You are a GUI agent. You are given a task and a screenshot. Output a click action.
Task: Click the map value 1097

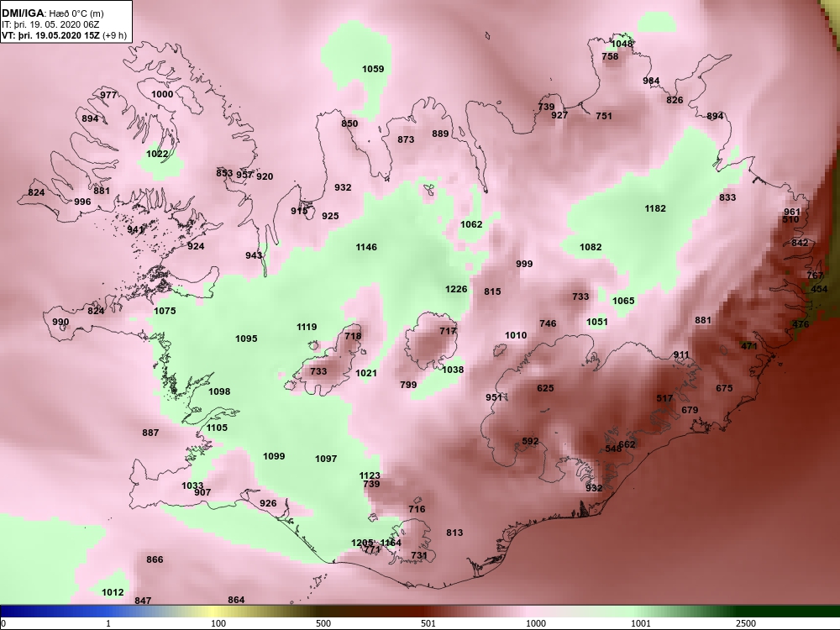(x=326, y=459)
